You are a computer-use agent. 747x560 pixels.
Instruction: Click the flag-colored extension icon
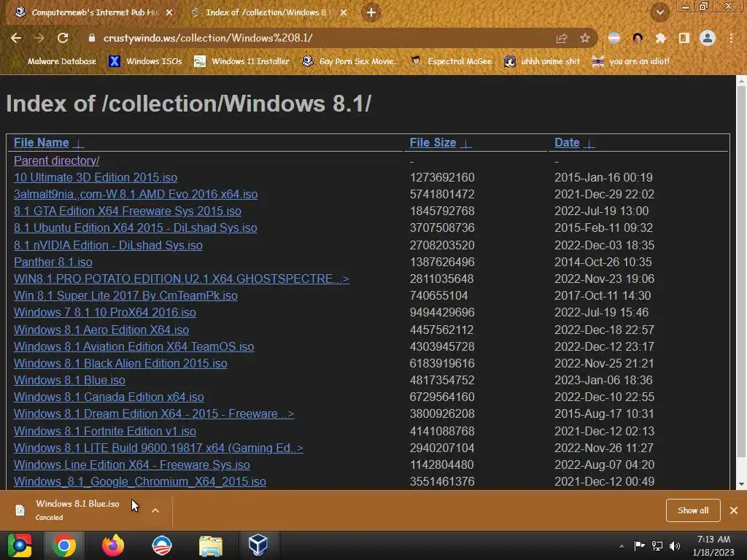pyautogui.click(x=614, y=38)
